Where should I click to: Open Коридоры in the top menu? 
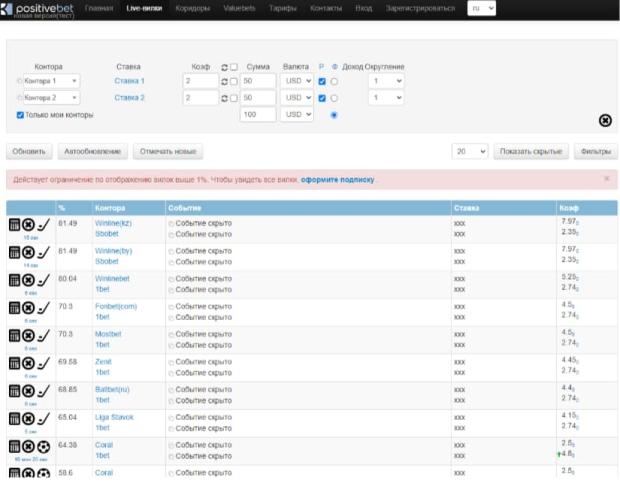click(193, 8)
